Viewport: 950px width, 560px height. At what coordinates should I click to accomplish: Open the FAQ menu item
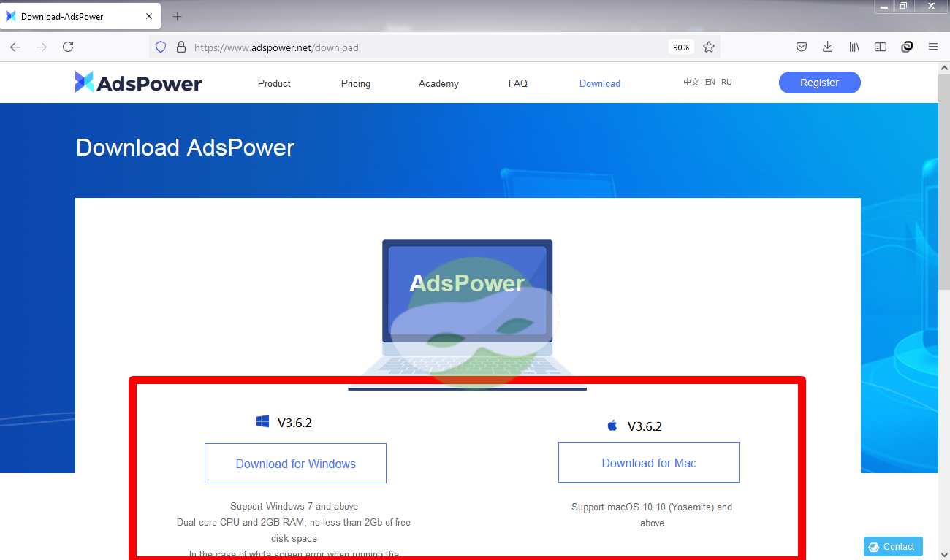coord(518,83)
